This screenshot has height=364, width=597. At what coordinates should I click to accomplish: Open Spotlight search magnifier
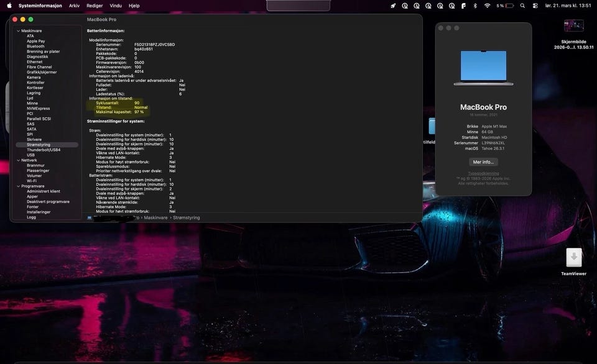coord(522,6)
